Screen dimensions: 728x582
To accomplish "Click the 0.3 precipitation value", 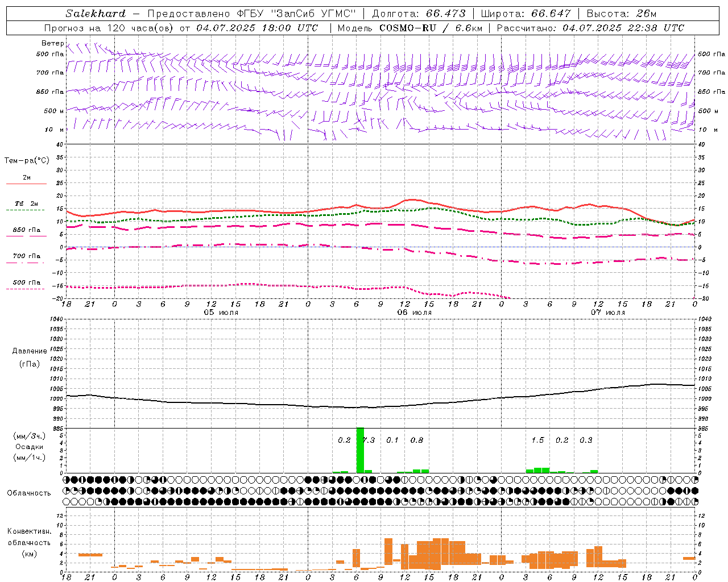I will click(x=586, y=440).
